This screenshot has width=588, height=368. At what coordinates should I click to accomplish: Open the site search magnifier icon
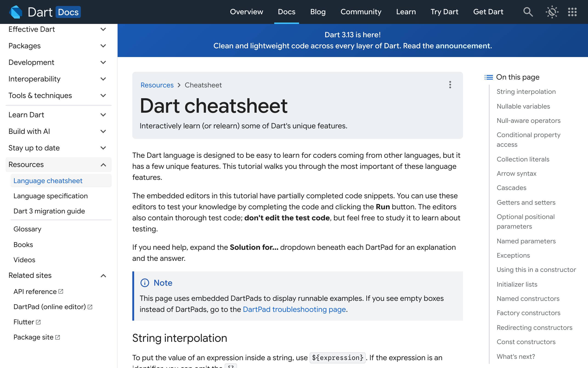click(528, 12)
